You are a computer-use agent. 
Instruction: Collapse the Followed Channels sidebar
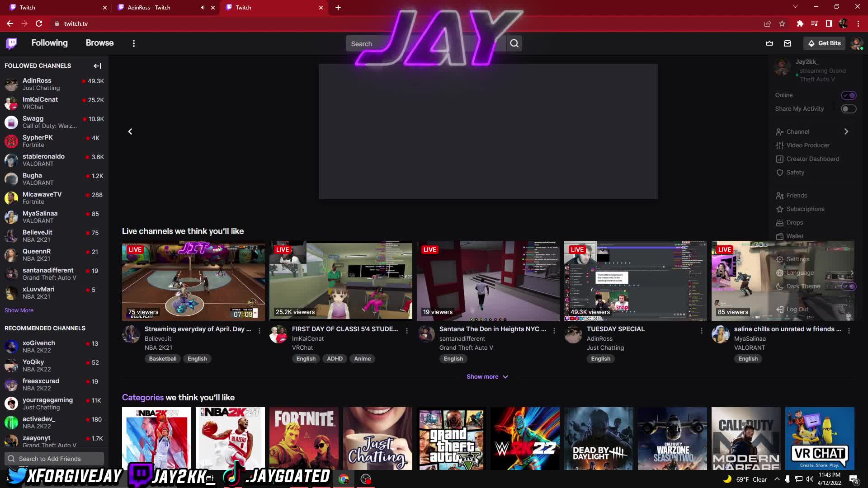pyautogui.click(x=97, y=66)
